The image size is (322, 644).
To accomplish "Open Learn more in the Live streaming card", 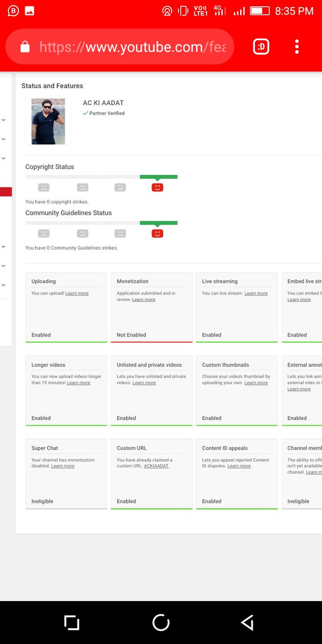I will click(x=256, y=294).
